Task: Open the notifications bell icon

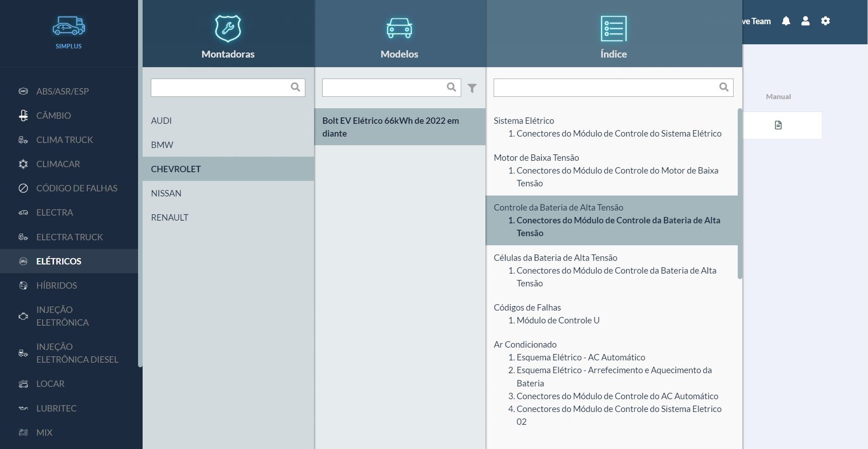Action: click(x=786, y=21)
